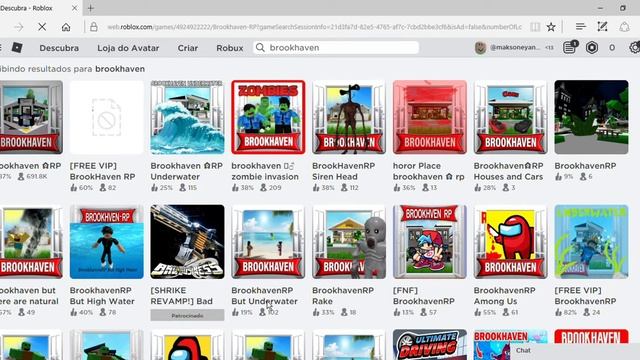The width and height of the screenshot is (640, 360).
Task: Click 'BrookhavenRP Rake' title text
Action: (x=343, y=296)
